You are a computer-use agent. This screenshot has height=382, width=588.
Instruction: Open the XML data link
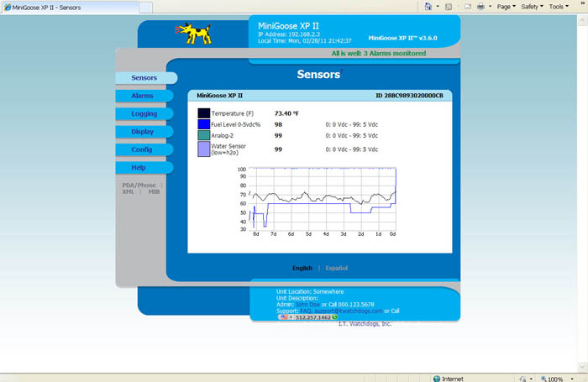tap(128, 191)
